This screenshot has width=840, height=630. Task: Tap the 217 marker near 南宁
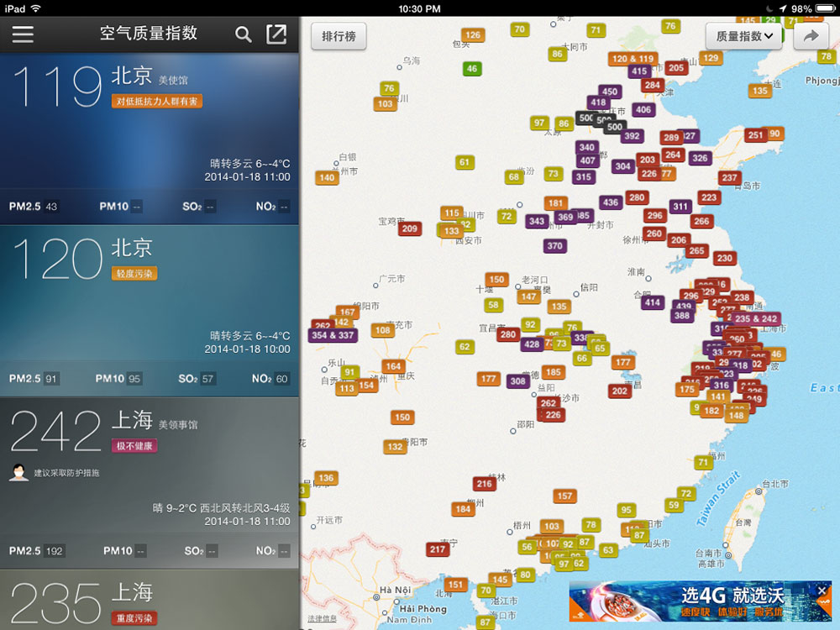click(x=437, y=549)
